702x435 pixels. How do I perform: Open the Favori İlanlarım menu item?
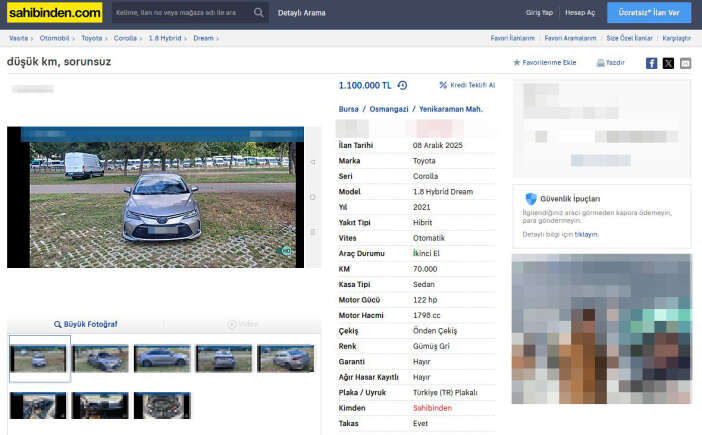click(513, 38)
